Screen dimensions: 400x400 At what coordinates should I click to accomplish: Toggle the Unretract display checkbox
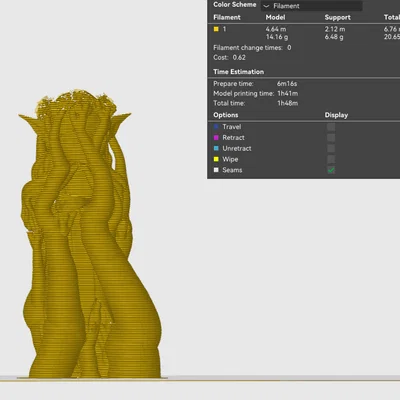click(x=331, y=149)
